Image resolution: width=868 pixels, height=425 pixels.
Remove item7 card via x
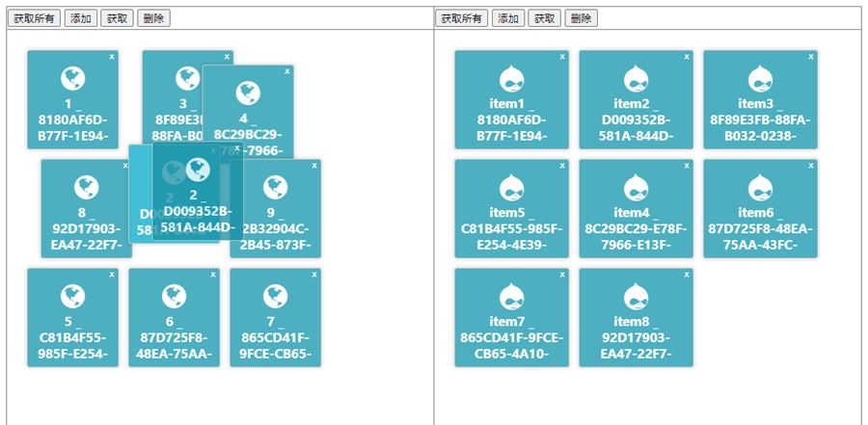(x=562, y=275)
